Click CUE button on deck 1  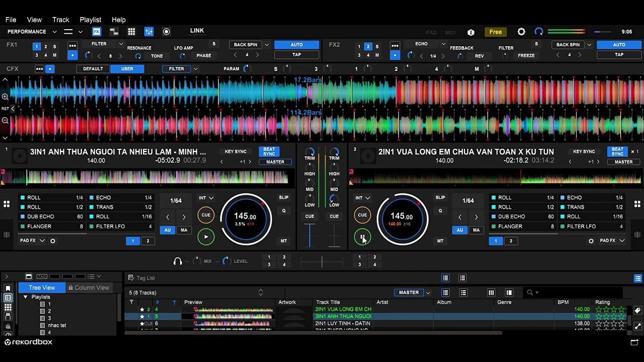[x=206, y=215]
